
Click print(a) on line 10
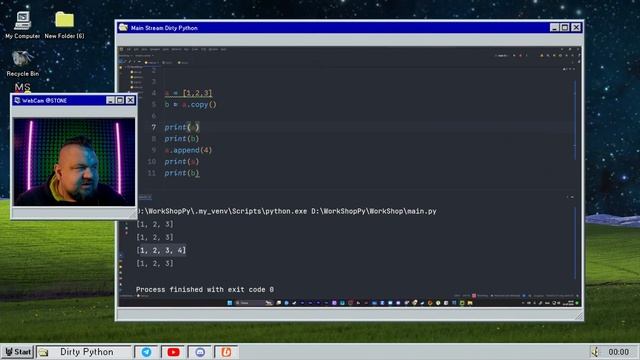click(182, 162)
